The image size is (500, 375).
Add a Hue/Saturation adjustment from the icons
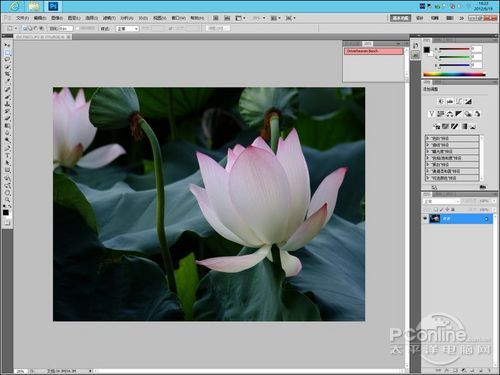[441, 114]
